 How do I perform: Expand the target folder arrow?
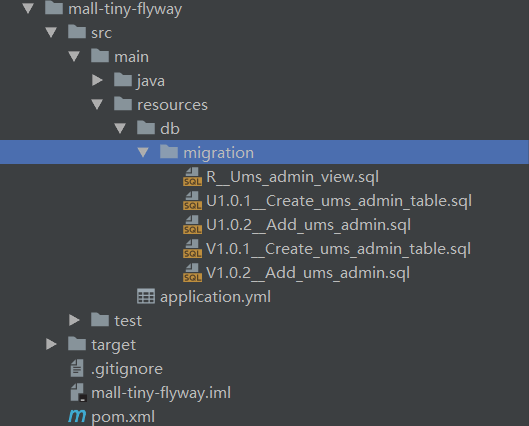[51, 344]
